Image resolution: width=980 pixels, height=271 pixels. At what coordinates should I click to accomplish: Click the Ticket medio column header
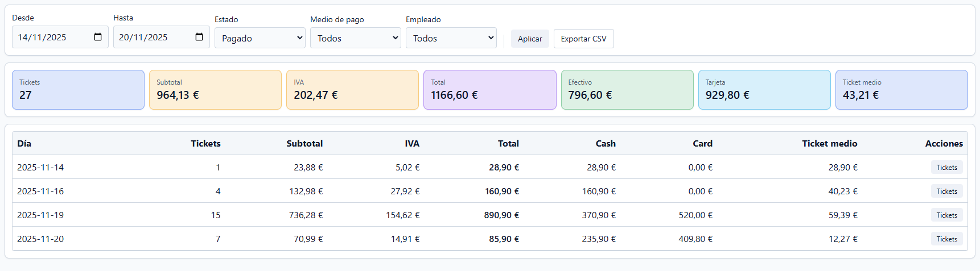click(x=829, y=144)
